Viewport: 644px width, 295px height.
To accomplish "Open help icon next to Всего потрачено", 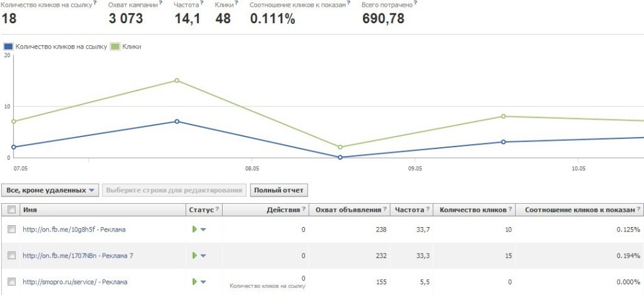I will click(x=415, y=3).
